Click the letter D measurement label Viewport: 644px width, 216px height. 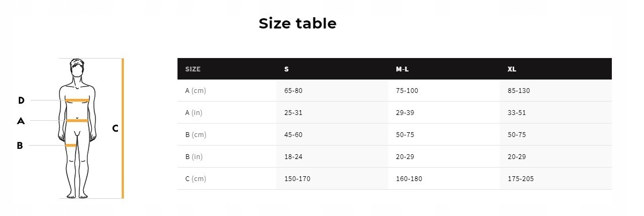tap(21, 100)
